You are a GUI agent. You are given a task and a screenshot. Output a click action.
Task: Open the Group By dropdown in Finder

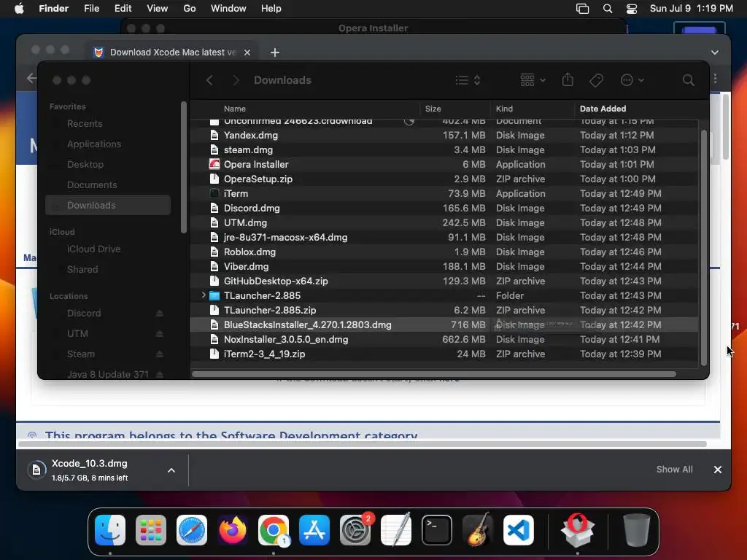[x=533, y=80]
